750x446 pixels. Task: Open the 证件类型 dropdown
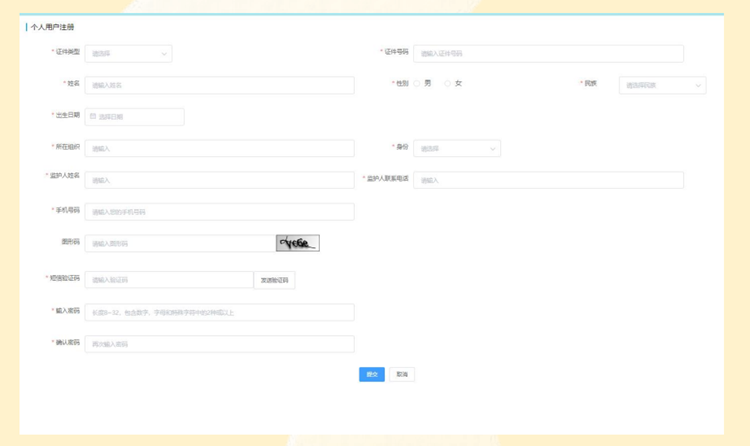click(128, 54)
